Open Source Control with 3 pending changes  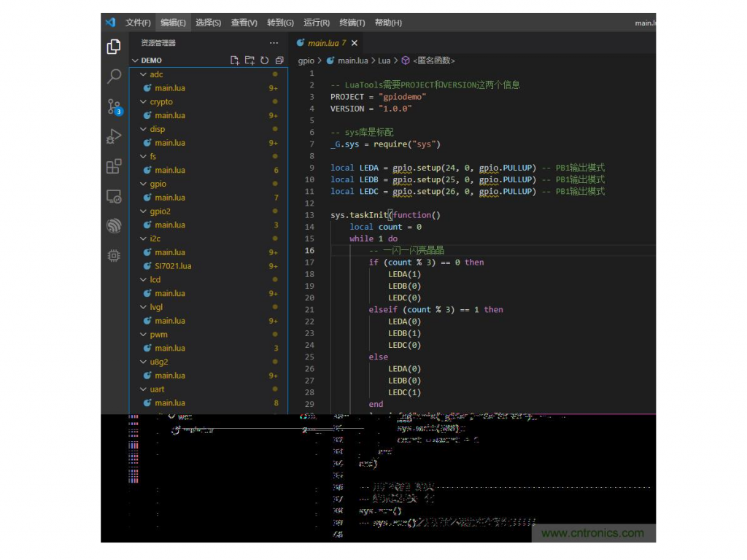tap(114, 107)
